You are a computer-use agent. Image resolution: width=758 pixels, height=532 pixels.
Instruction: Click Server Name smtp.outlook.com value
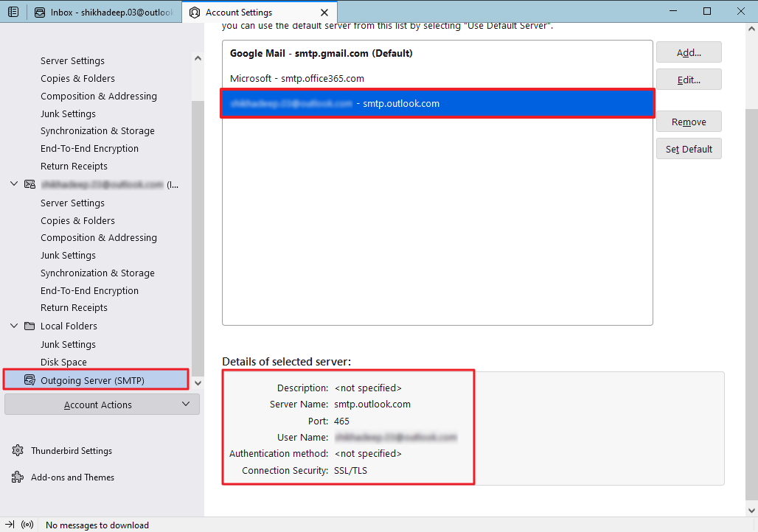point(372,404)
